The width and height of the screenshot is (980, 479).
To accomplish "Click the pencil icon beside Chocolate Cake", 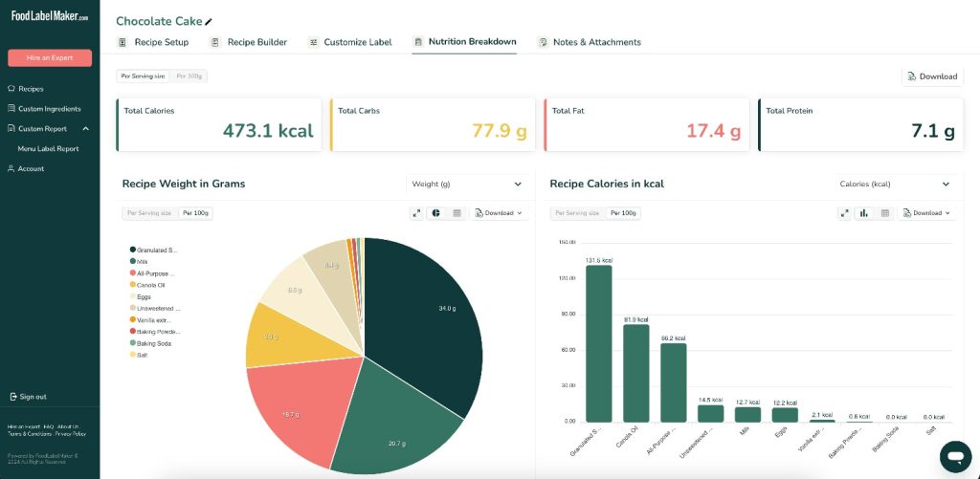I will tap(210, 22).
